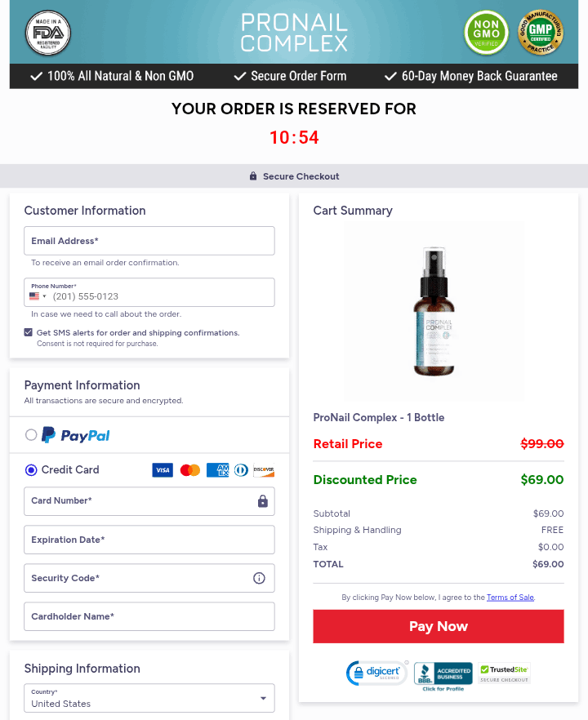Click the Pay Now button
Viewport: 588px width, 720px height.
pos(439,626)
